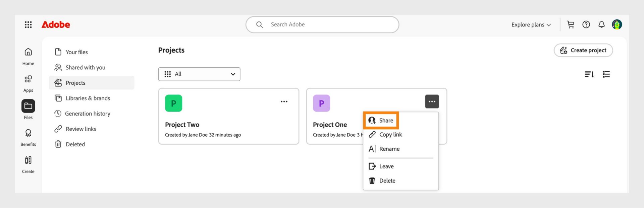Expand the Explore plans menu
The height and width of the screenshot is (208, 644).
pos(531,25)
